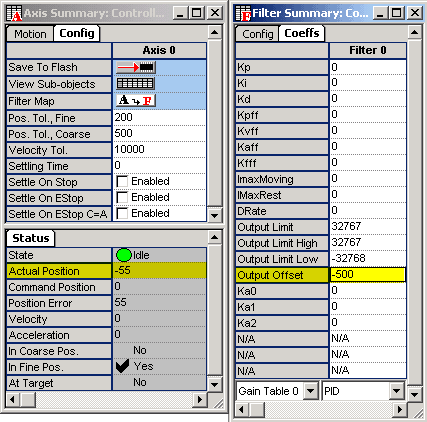
Task: Toggle the Settle On EStop C=A checkbox
Action: click(x=122, y=214)
